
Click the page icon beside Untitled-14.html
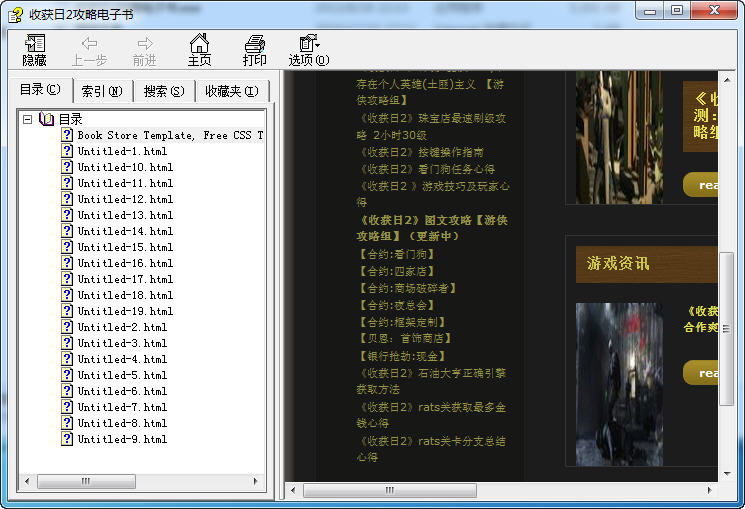click(67, 231)
